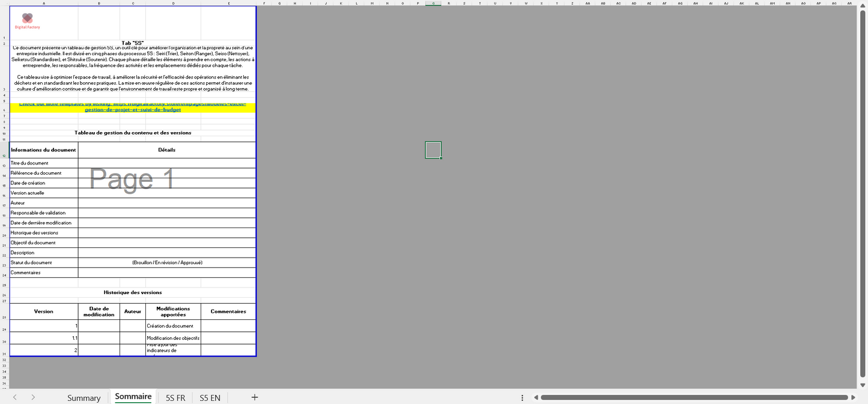Click the next sheet navigation arrow

click(33, 397)
